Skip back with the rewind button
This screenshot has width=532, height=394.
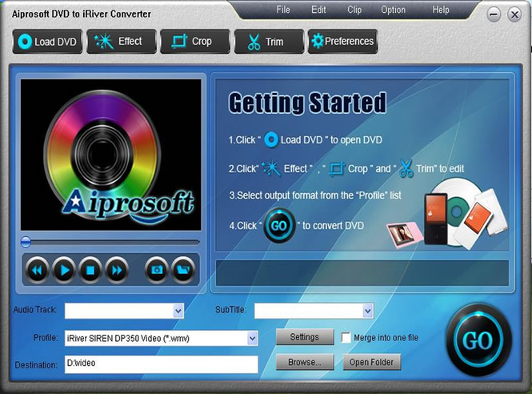point(37,271)
